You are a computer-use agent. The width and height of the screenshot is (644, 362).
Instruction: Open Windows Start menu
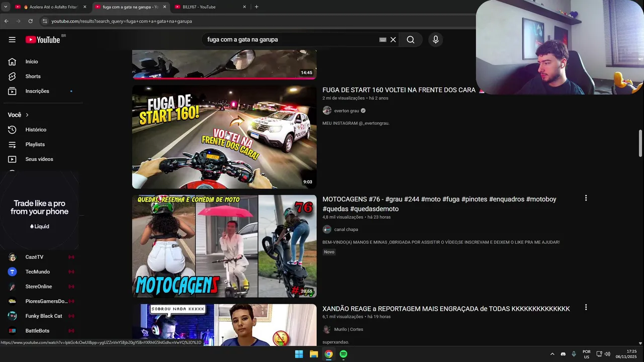[299, 354]
